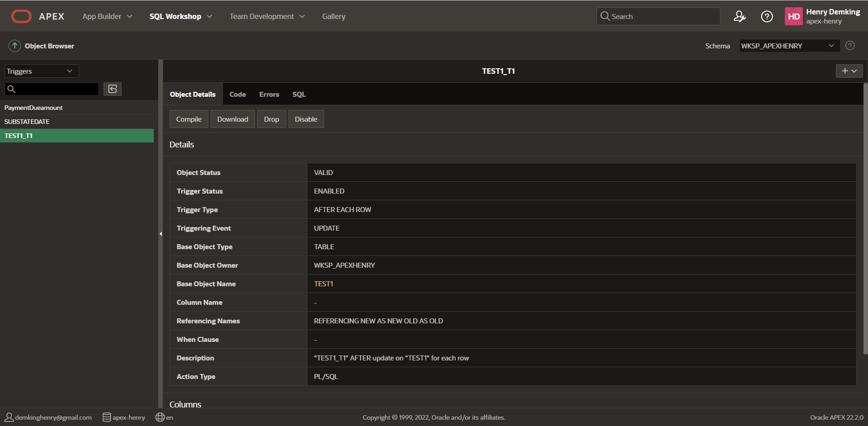Click the VALID object status value
This screenshot has height=426, width=868.
click(x=323, y=172)
